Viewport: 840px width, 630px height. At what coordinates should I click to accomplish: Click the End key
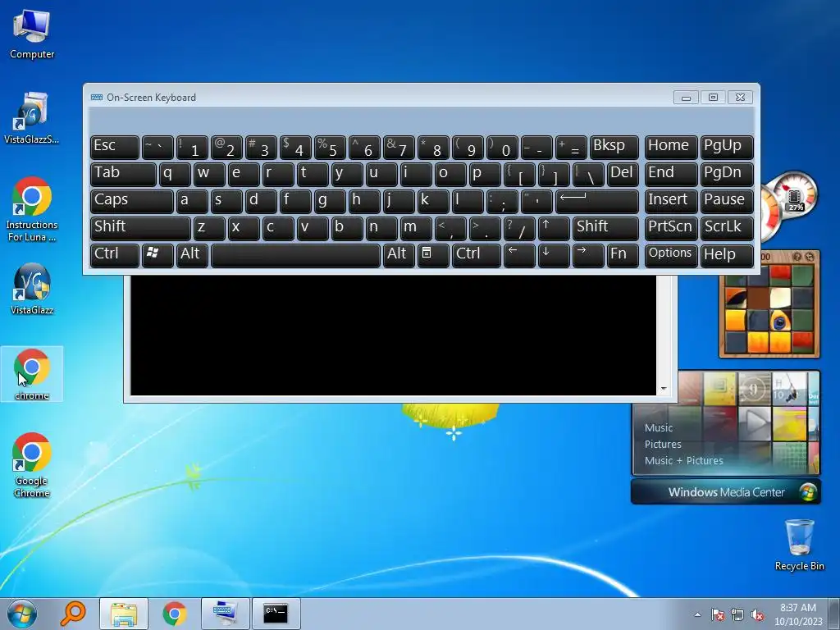tap(671, 175)
